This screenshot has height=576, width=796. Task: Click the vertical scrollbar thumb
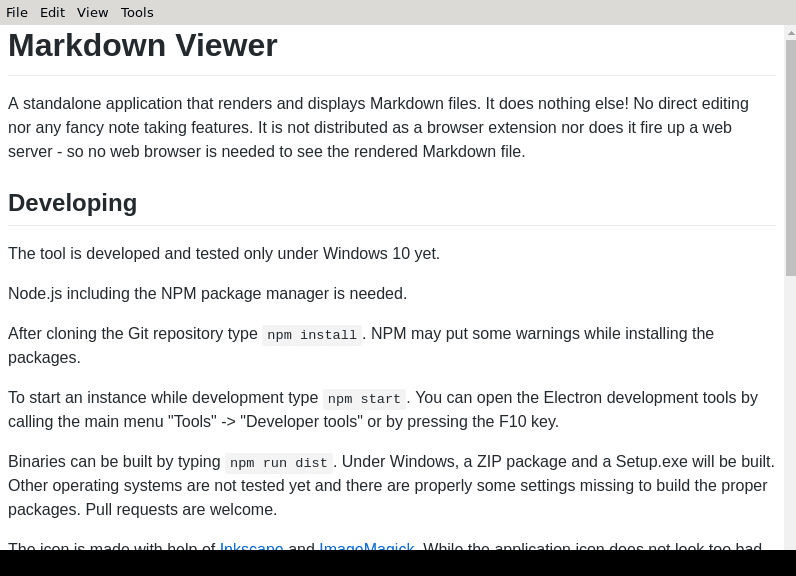[790, 157]
